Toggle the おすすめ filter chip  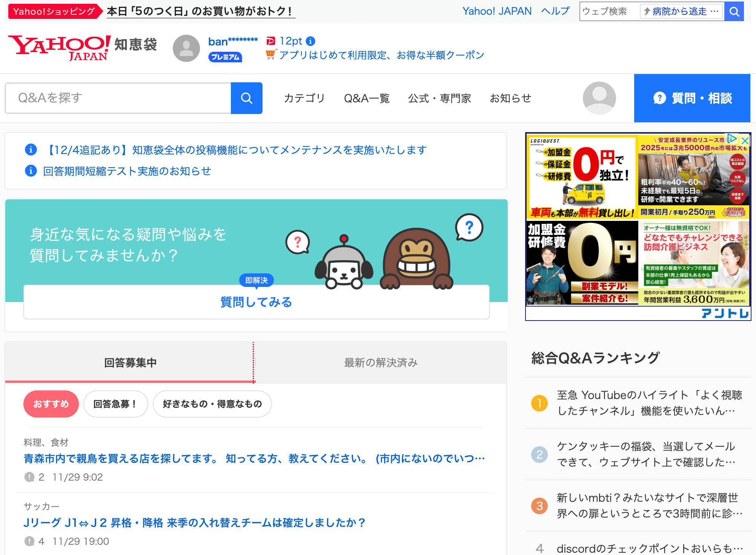(51, 404)
